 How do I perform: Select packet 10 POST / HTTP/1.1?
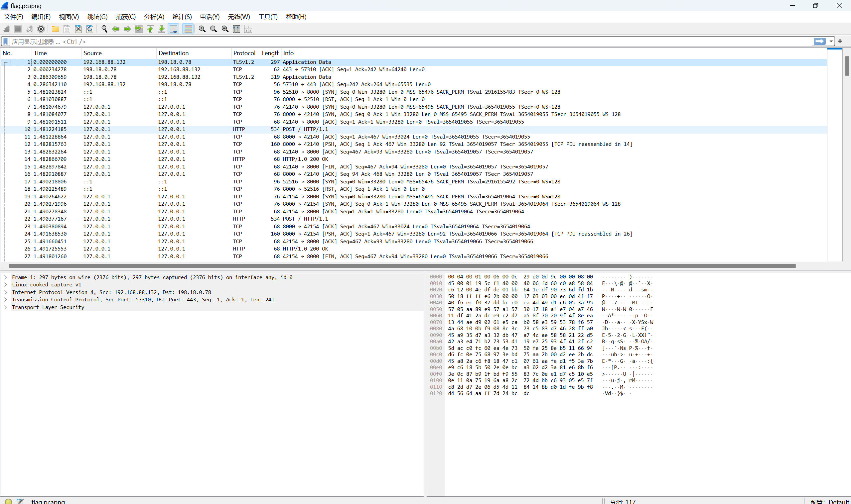coord(414,129)
